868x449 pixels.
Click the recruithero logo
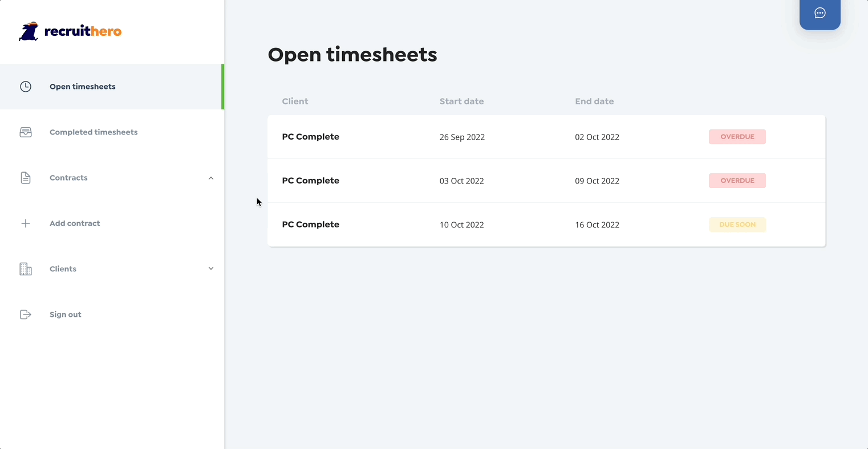[x=70, y=31]
